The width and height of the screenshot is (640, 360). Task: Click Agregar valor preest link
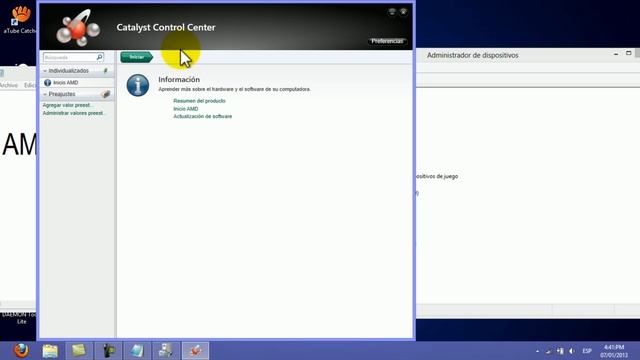pyautogui.click(x=68, y=105)
